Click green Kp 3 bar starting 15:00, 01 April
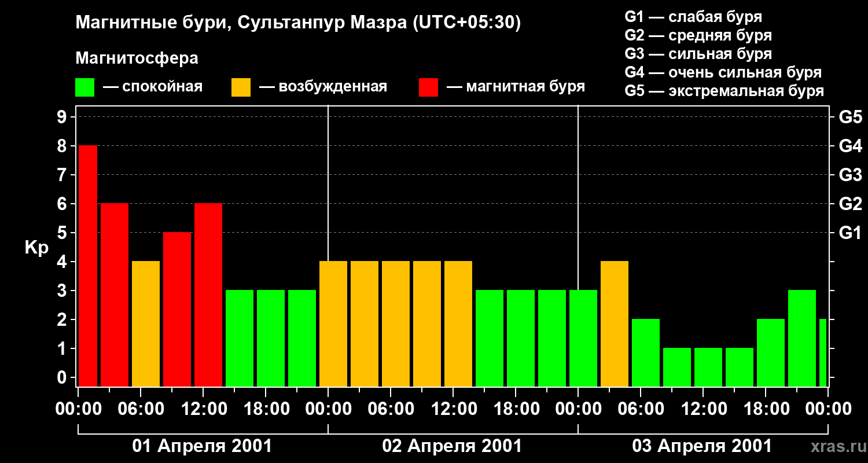Viewport: 868px width, 463px height. pos(240,338)
